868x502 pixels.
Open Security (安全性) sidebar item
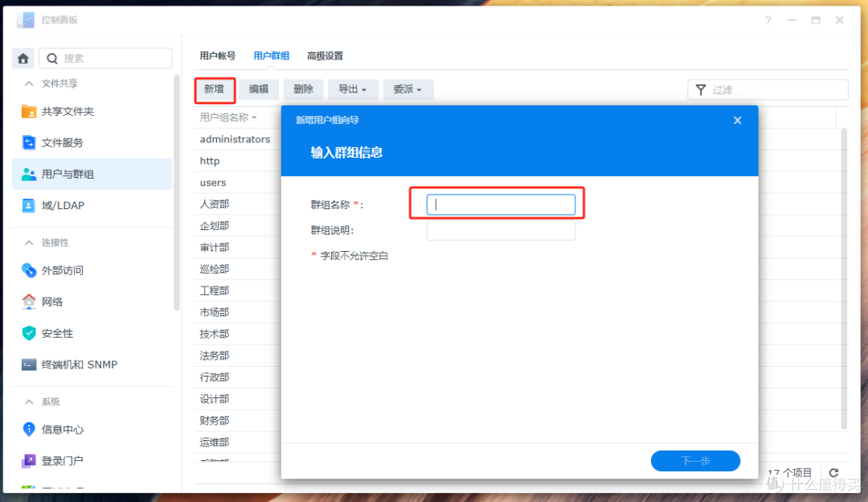coord(92,333)
